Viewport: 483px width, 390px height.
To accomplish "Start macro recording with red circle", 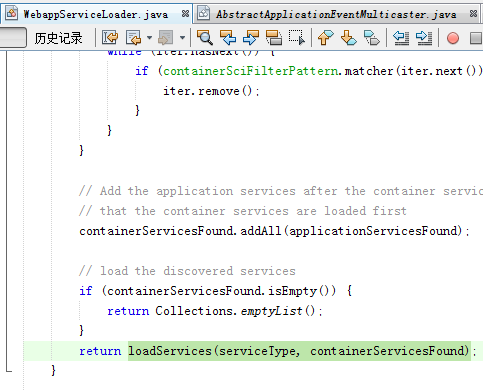I will point(453,38).
